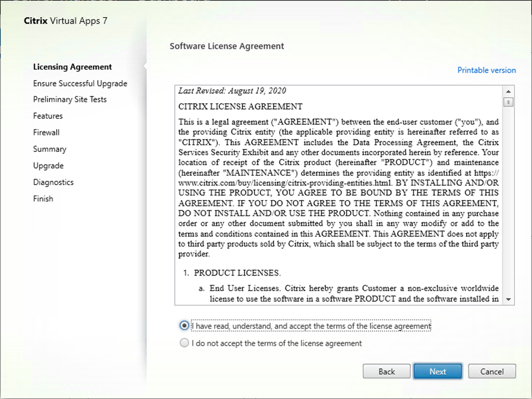The width and height of the screenshot is (532, 399).
Task: Cancel the installation wizard
Action: click(x=492, y=372)
